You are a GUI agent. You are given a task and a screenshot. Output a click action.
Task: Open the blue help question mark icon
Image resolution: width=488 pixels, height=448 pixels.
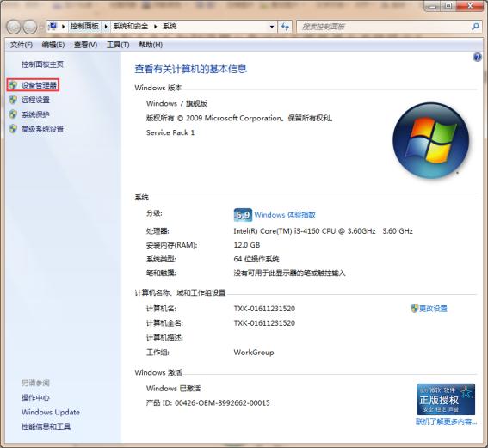click(x=477, y=58)
